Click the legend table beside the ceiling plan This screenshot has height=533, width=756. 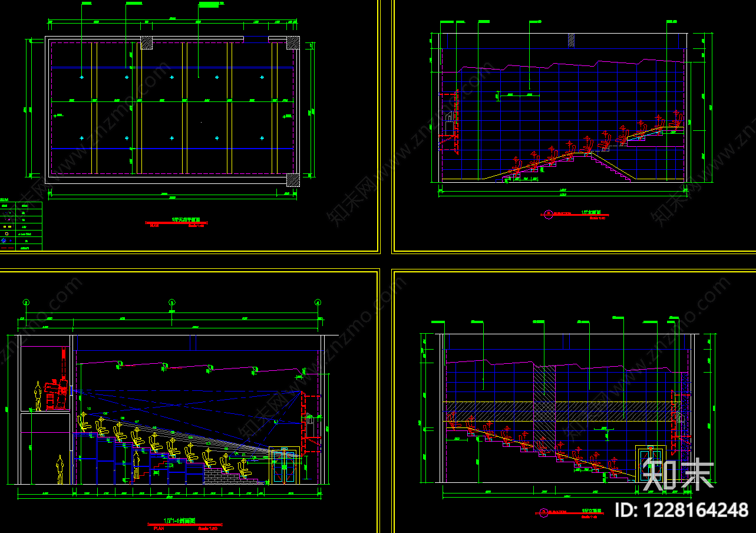click(x=21, y=226)
